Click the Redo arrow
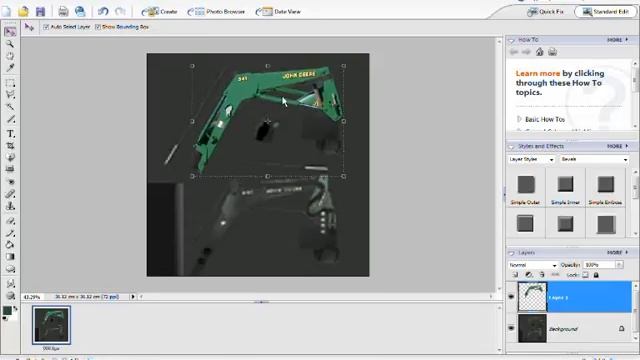Screen dimensions: 640x360 [120, 11]
